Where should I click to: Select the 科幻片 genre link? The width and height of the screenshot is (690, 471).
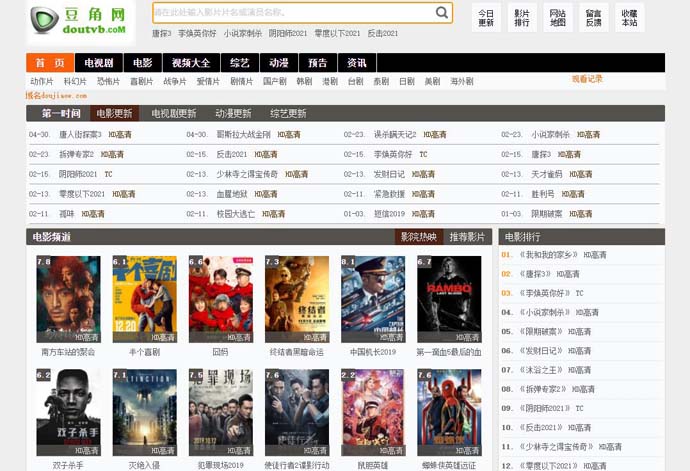pyautogui.click(x=75, y=81)
